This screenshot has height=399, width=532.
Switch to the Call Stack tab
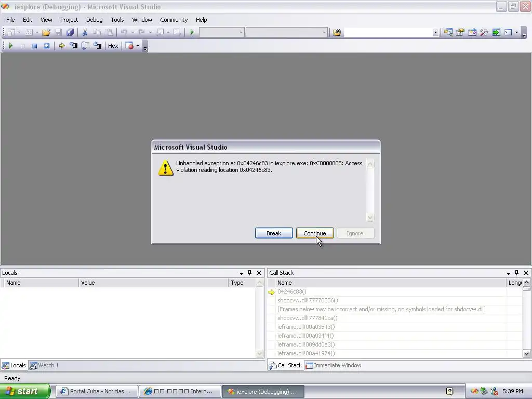[x=286, y=365]
